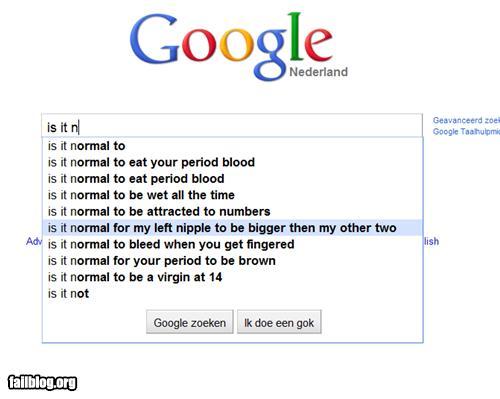Screen dimensions: 500x399
Task: Select suggestion "is it normal to"
Action: pos(232,146)
